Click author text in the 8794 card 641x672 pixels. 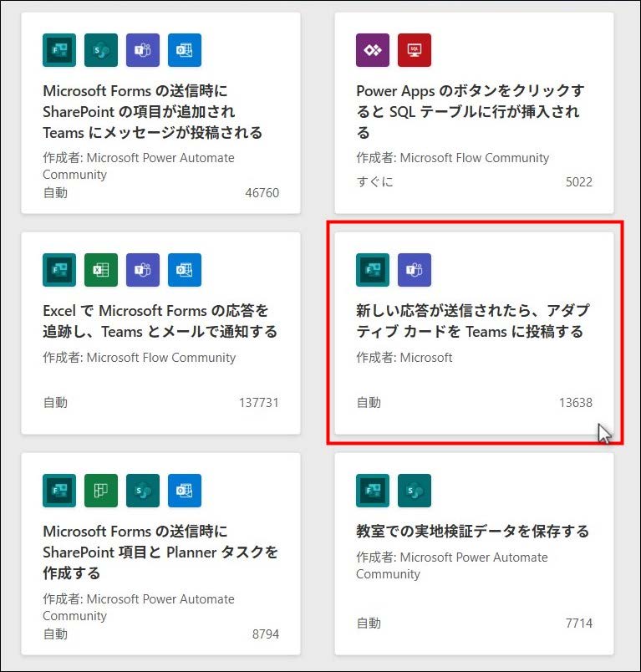(x=139, y=608)
